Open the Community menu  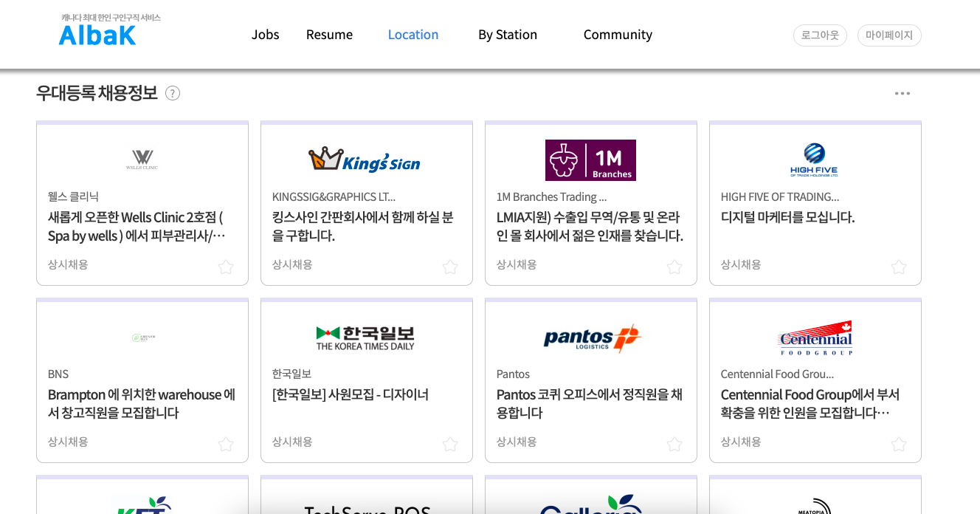point(618,35)
